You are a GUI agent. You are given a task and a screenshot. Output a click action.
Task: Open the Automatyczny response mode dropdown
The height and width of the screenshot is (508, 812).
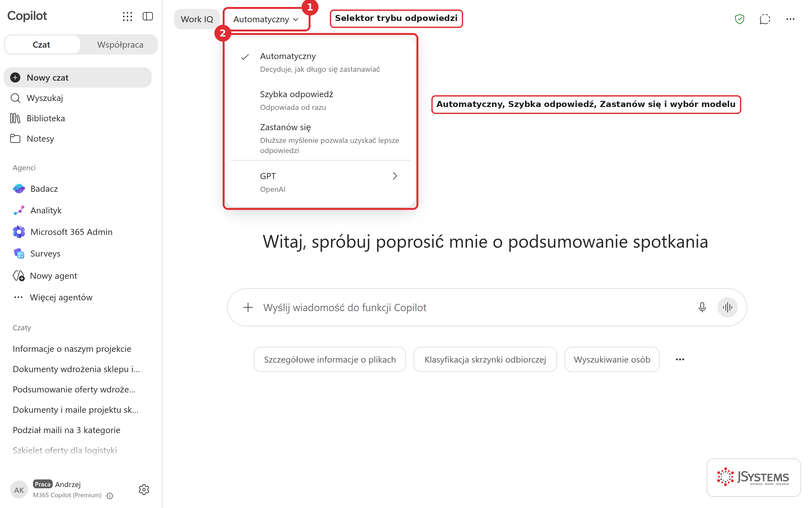click(x=266, y=19)
